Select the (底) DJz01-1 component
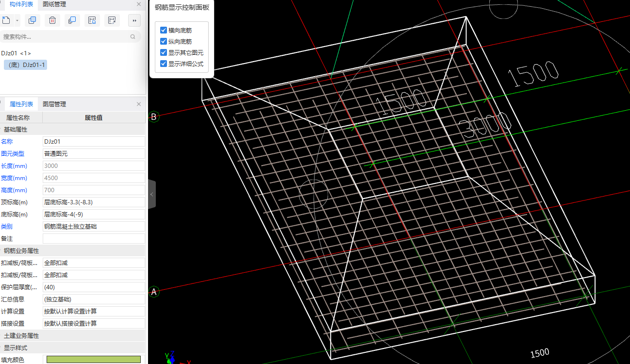Viewport: 630px width, 364px height. click(x=25, y=65)
